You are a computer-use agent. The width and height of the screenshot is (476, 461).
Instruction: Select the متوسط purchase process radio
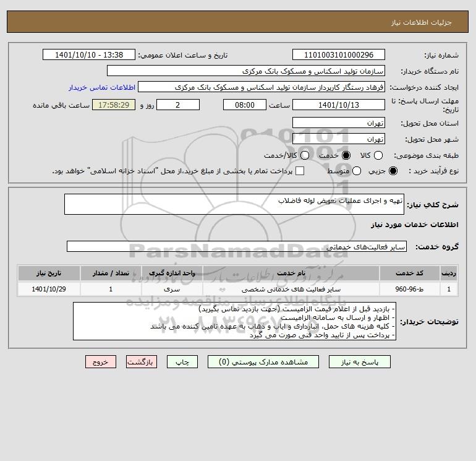point(357,171)
